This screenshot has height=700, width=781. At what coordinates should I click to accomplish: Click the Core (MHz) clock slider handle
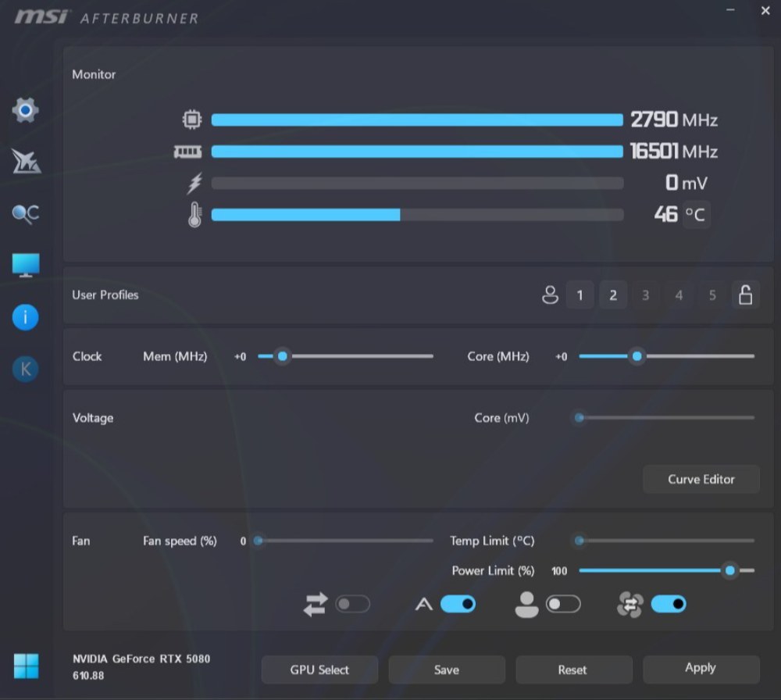[637, 356]
